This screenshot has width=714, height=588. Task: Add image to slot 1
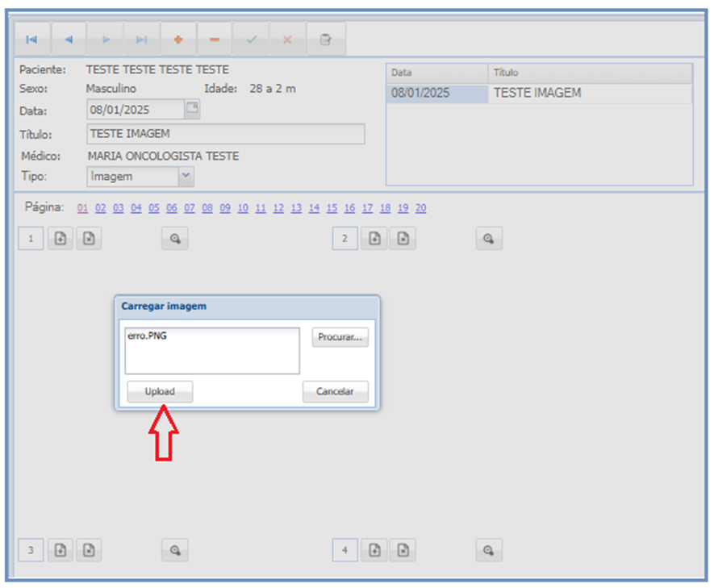point(61,238)
